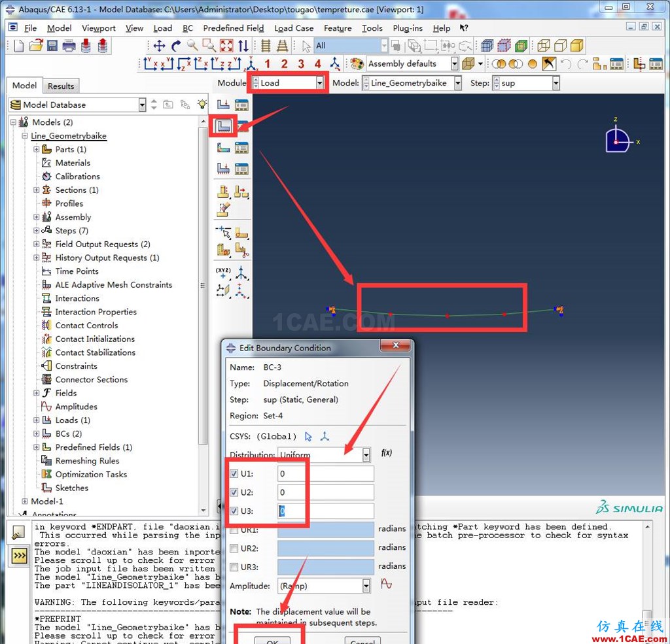Click the model tree vertical scrollbar
Screen dimensions: 670x644
coord(203,316)
